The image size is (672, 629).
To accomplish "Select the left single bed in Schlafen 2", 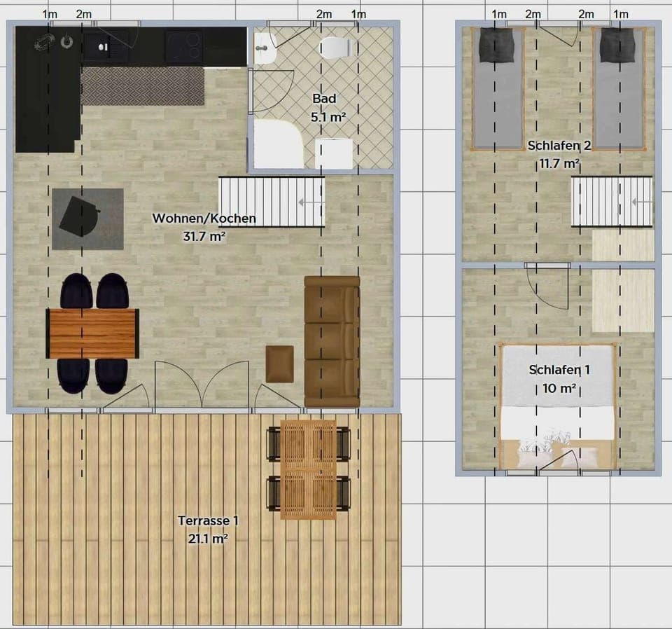I will pyautogui.click(x=497, y=89).
